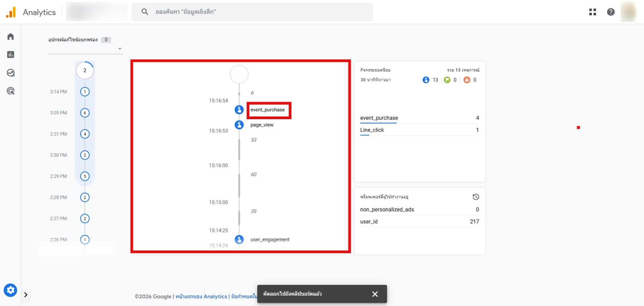Open the Help question mark icon

pyautogui.click(x=611, y=12)
